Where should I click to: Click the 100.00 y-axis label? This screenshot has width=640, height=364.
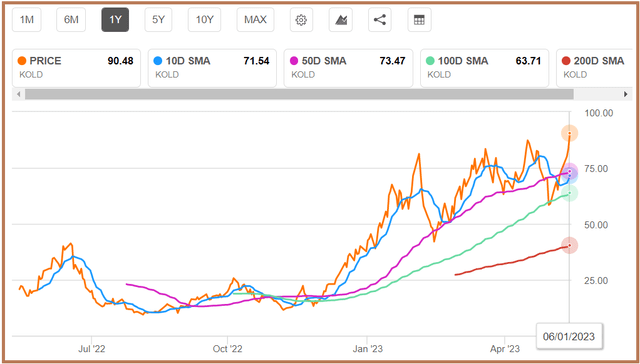pos(599,113)
